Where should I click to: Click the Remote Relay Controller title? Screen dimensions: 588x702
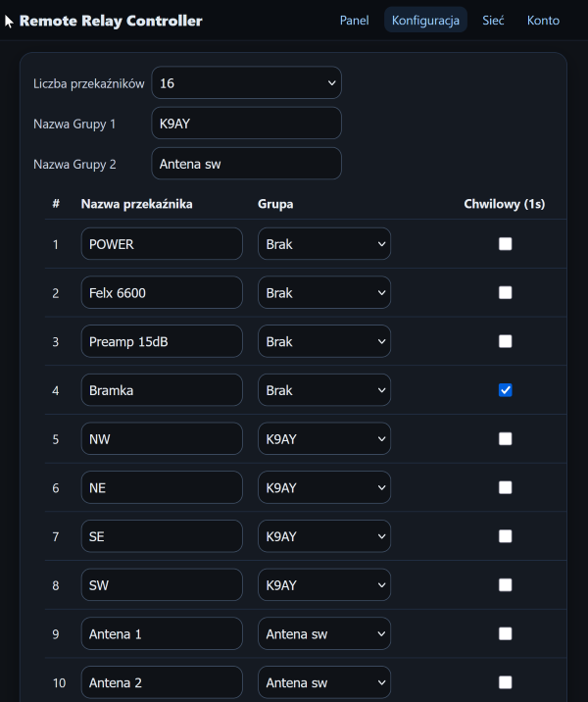click(111, 21)
